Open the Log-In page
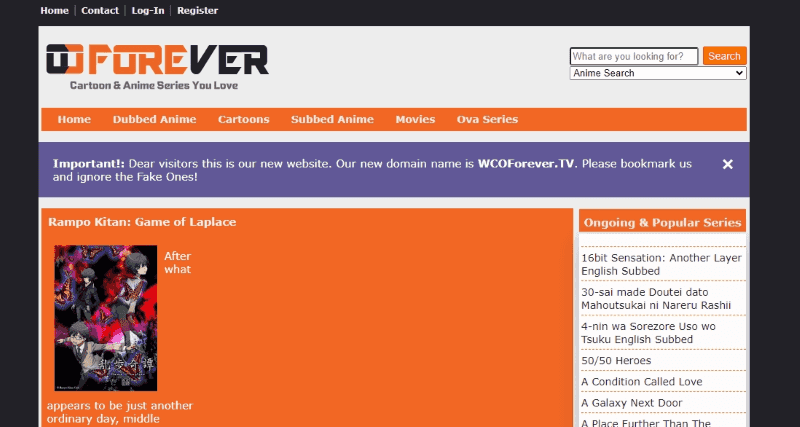The height and width of the screenshot is (427, 800). (149, 11)
